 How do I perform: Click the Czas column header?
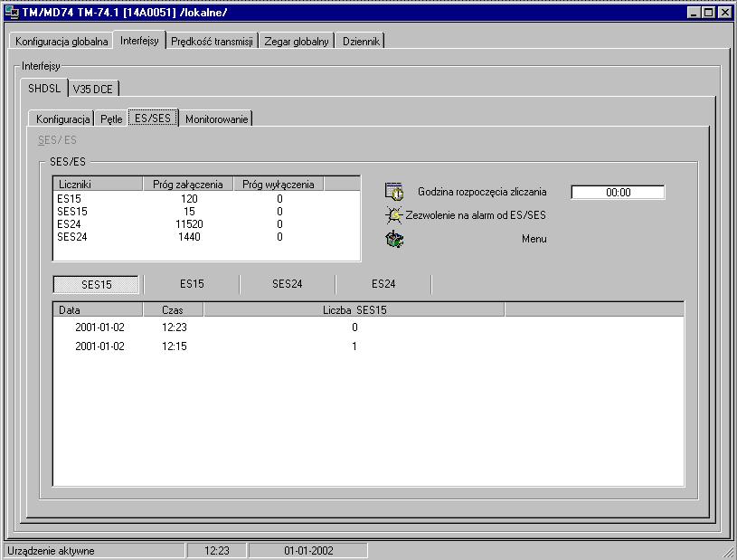(x=173, y=310)
